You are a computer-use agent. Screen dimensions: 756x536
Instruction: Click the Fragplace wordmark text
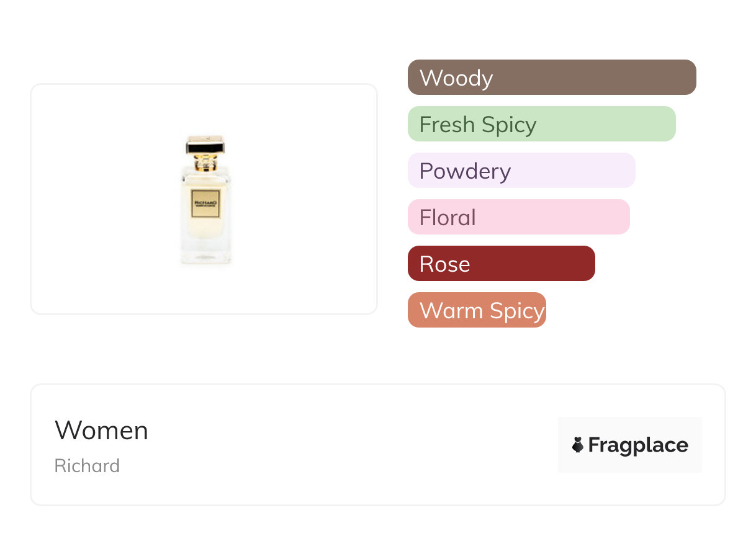(x=638, y=445)
